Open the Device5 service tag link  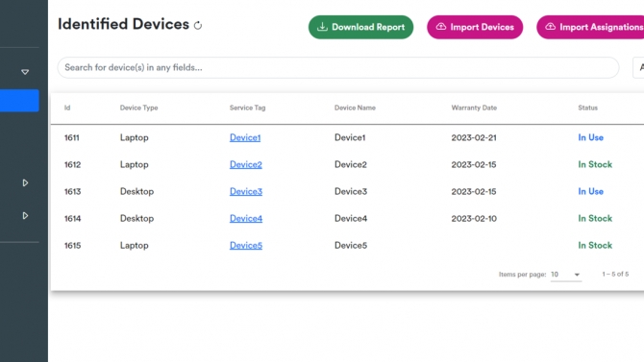[x=246, y=246]
